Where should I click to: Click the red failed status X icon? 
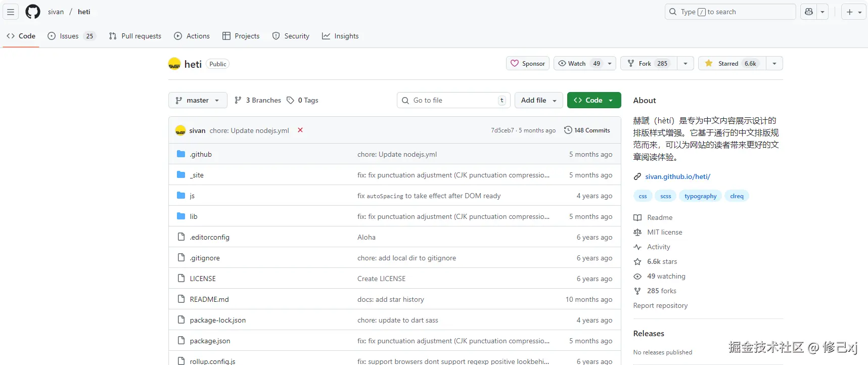tap(300, 130)
